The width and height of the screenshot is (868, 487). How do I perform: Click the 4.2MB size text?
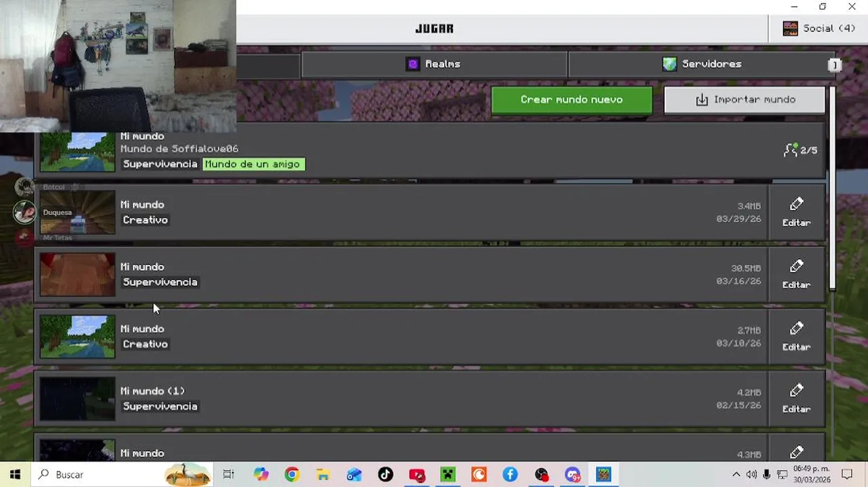pos(749,392)
